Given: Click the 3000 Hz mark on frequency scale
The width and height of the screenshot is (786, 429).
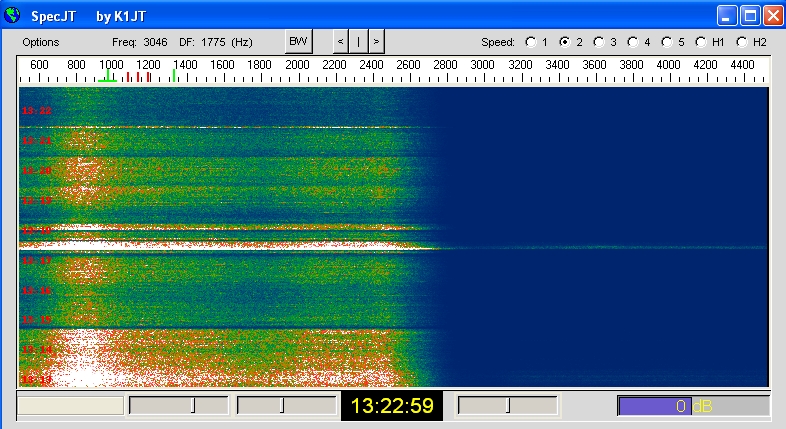Looking at the screenshot, I should 482,65.
